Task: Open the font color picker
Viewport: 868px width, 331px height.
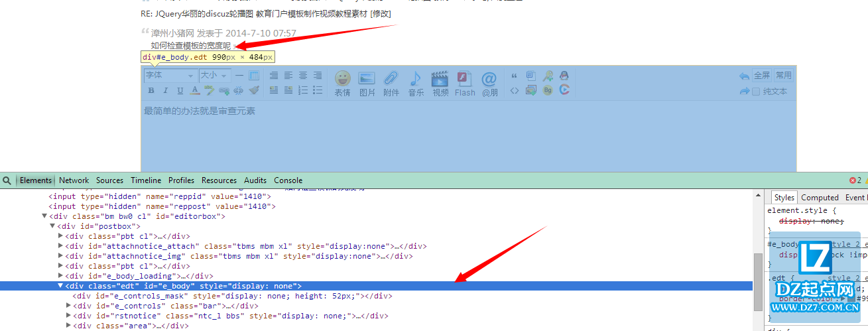Action: click(195, 90)
